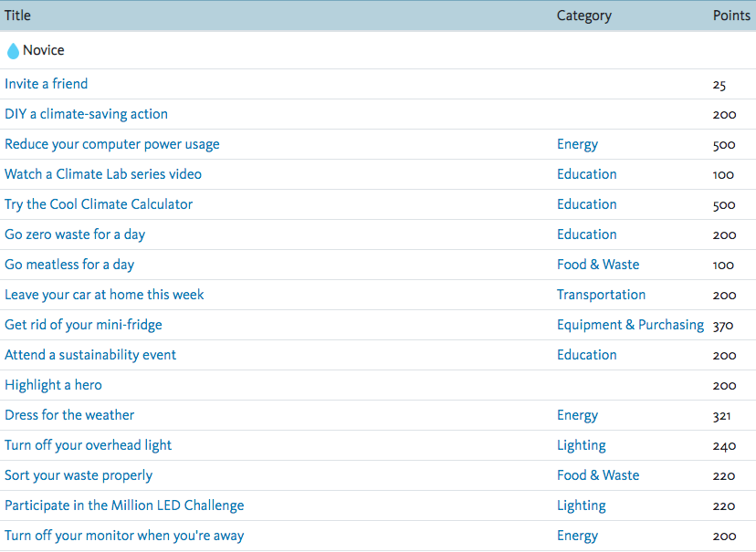Open the Highlight a hero link
This screenshot has height=552, width=756.
[53, 385]
